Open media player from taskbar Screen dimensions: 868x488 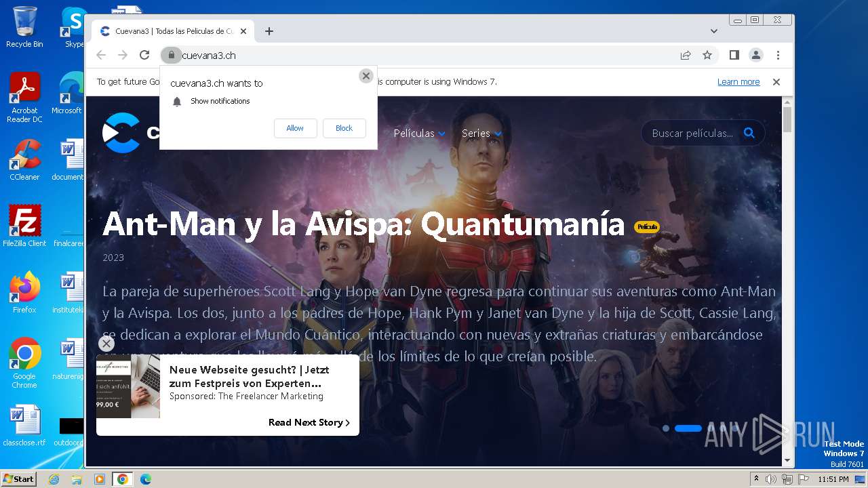click(100, 479)
